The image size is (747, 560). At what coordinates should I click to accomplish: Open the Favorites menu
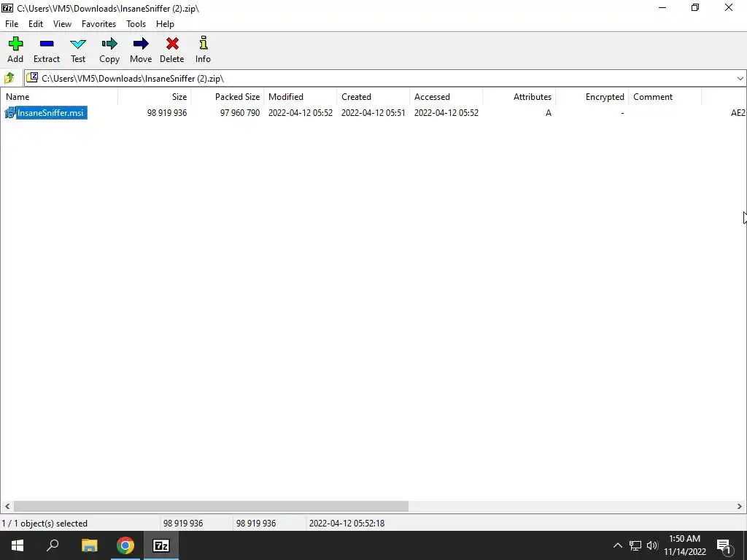pos(98,24)
